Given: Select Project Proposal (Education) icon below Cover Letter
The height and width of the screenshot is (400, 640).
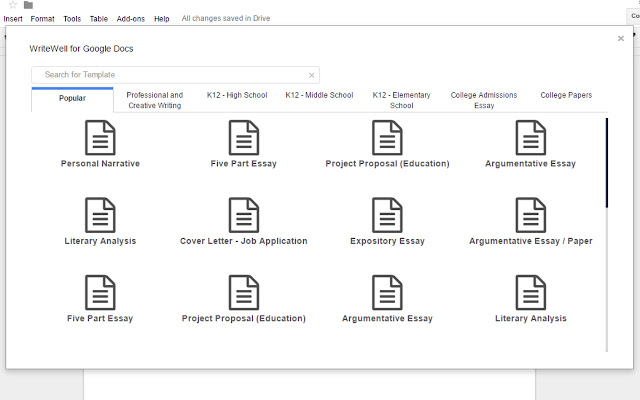Looking at the screenshot, I should [x=244, y=292].
